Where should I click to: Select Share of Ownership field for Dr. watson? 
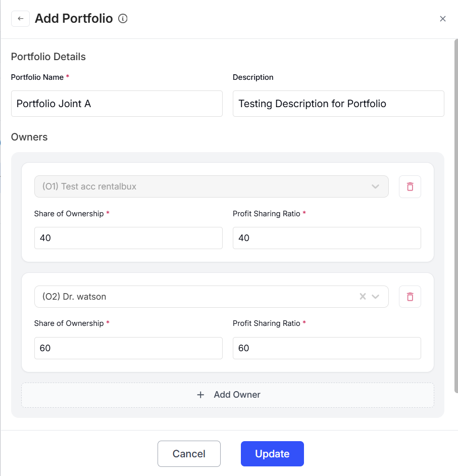click(128, 348)
